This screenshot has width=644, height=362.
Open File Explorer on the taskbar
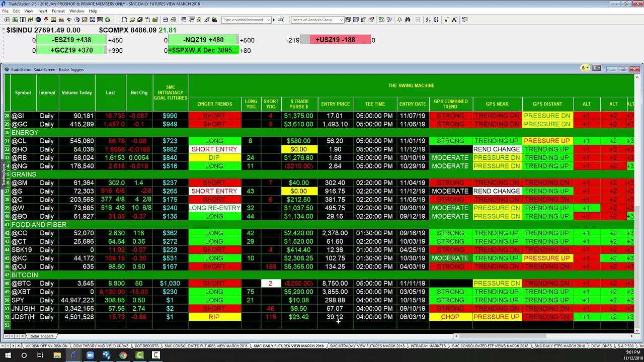coord(57,355)
